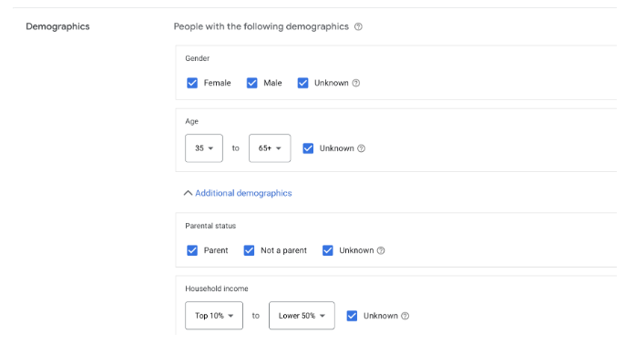Image resolution: width=635 pixels, height=364 pixels.
Task: Open the minimum age dropdown showing 35
Action: 204,148
